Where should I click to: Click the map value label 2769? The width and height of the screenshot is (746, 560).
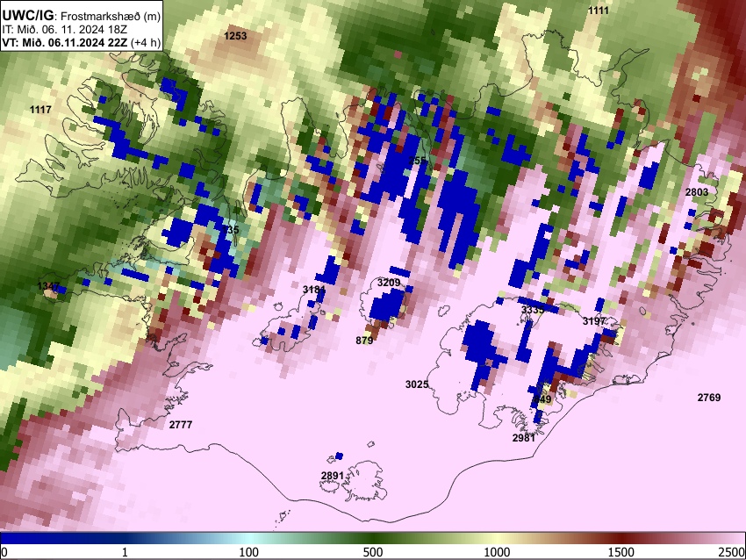[709, 398]
